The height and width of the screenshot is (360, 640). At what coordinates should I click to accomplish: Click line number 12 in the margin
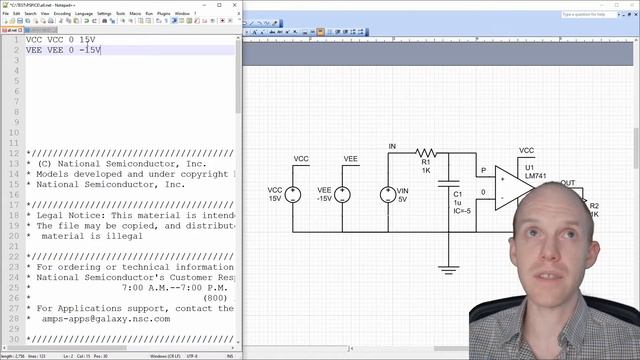coord(14,153)
